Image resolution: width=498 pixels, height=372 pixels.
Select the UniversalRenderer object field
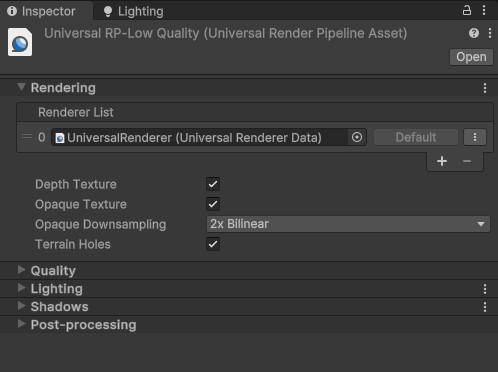(x=199, y=137)
